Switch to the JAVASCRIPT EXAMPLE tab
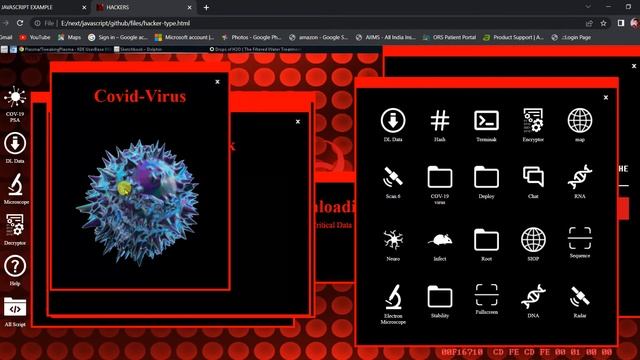This screenshot has width=640, height=360. (x=43, y=7)
